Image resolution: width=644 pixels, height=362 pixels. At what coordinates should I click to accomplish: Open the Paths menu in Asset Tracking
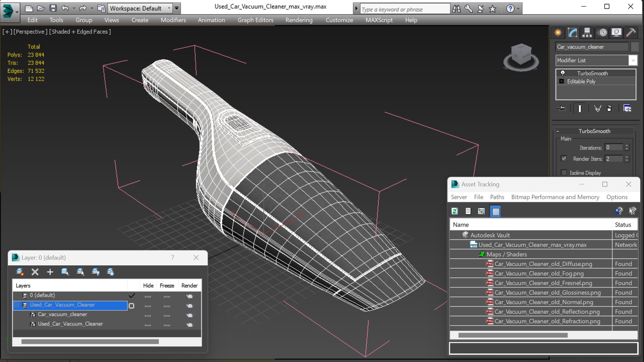[497, 197]
